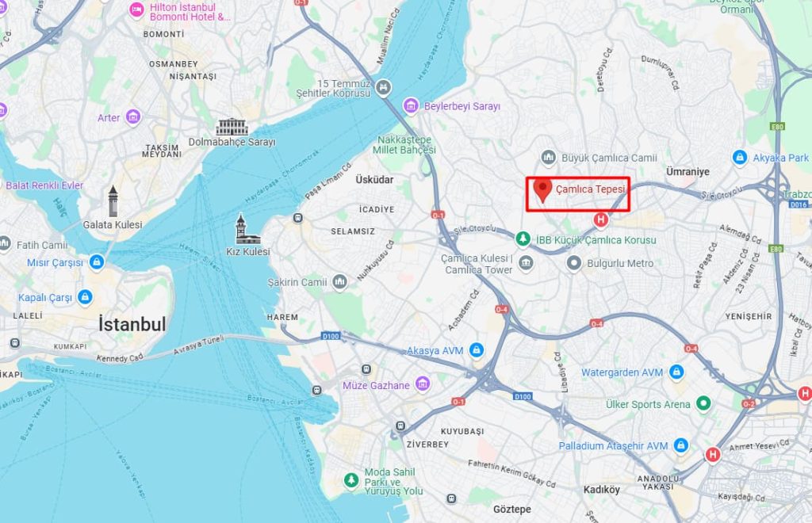Click the Akyaka Park shopping marker
The width and height of the screenshot is (812, 523).
tap(740, 157)
